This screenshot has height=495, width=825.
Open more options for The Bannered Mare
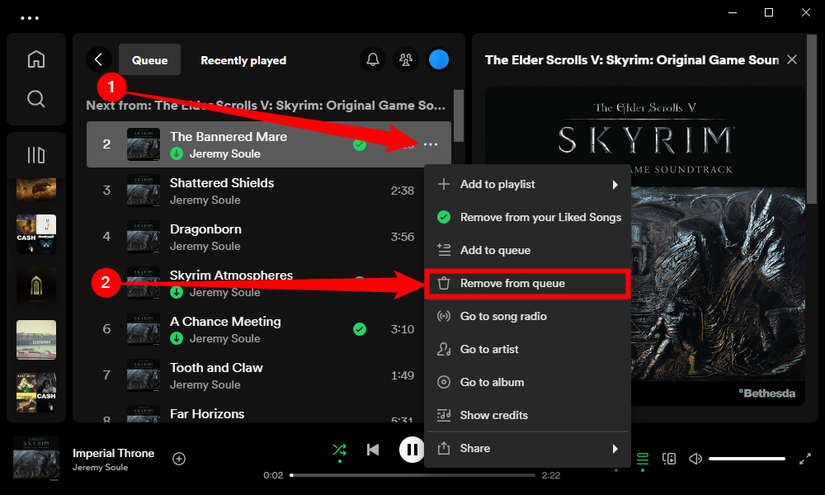pyautogui.click(x=431, y=145)
